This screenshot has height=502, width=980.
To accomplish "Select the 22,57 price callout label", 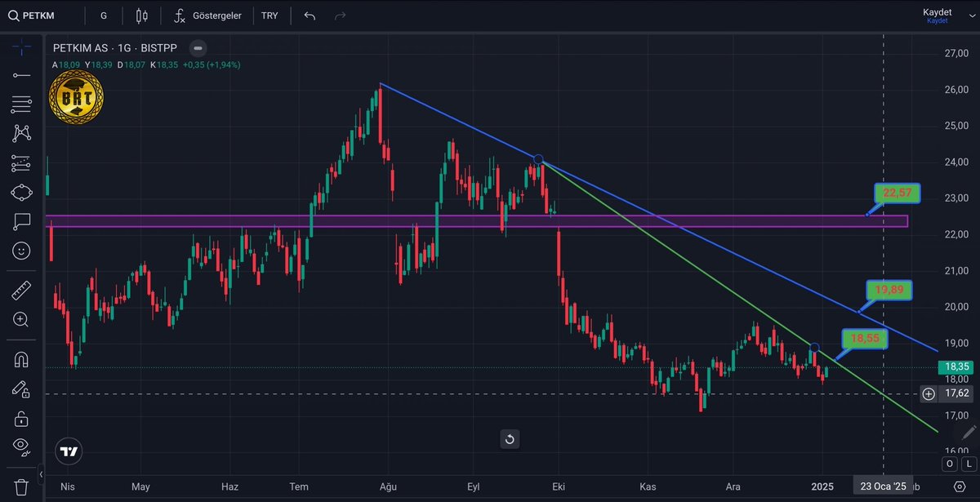I will 897,193.
